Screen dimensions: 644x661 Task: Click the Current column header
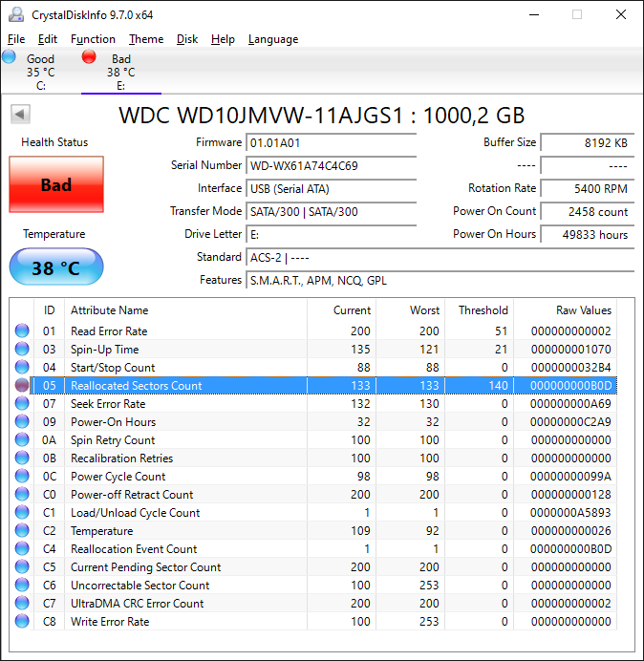point(342,310)
